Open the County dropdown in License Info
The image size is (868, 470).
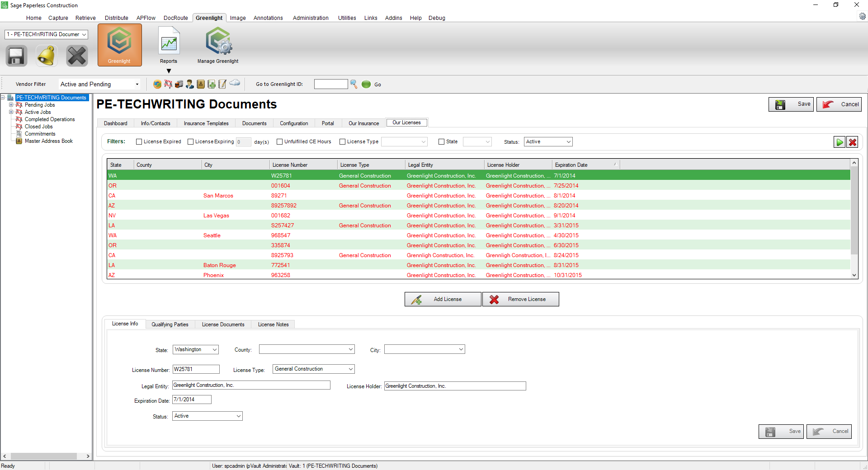tap(307, 349)
